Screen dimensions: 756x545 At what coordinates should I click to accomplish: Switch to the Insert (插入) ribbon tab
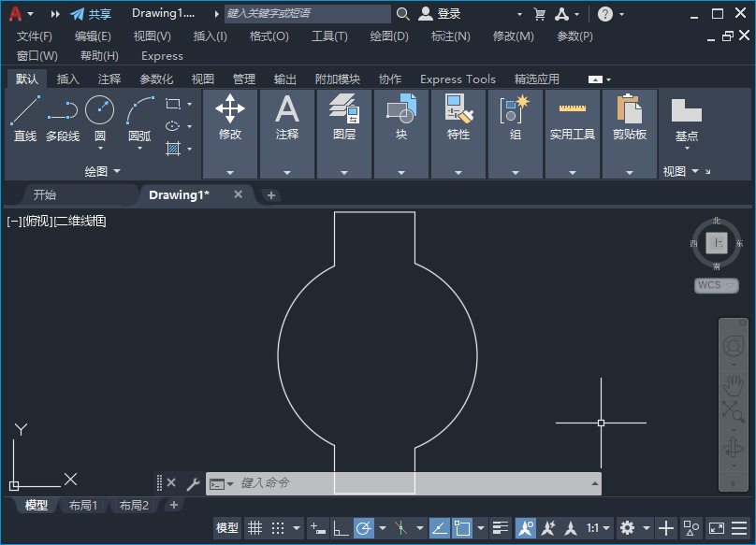click(x=68, y=79)
